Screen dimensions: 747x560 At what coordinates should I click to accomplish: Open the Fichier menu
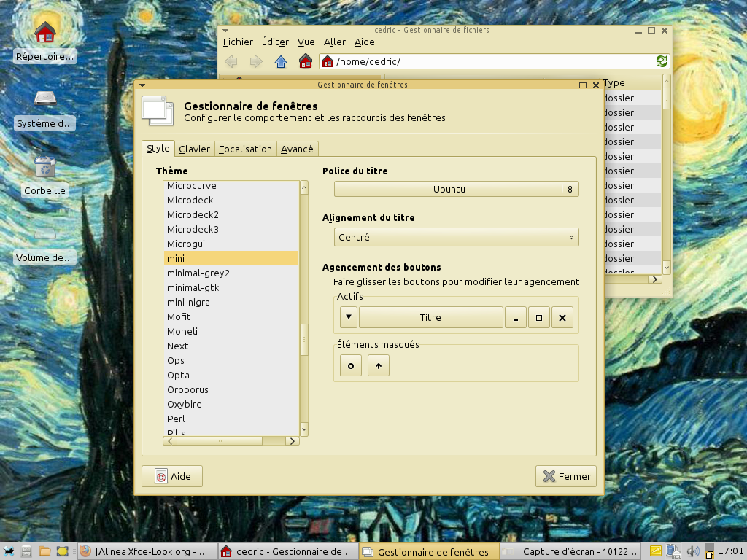(x=238, y=42)
